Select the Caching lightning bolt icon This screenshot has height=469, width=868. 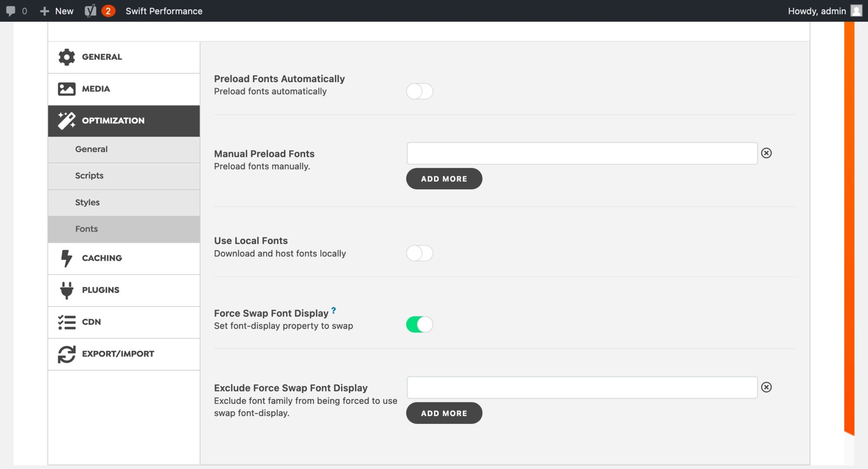66,258
